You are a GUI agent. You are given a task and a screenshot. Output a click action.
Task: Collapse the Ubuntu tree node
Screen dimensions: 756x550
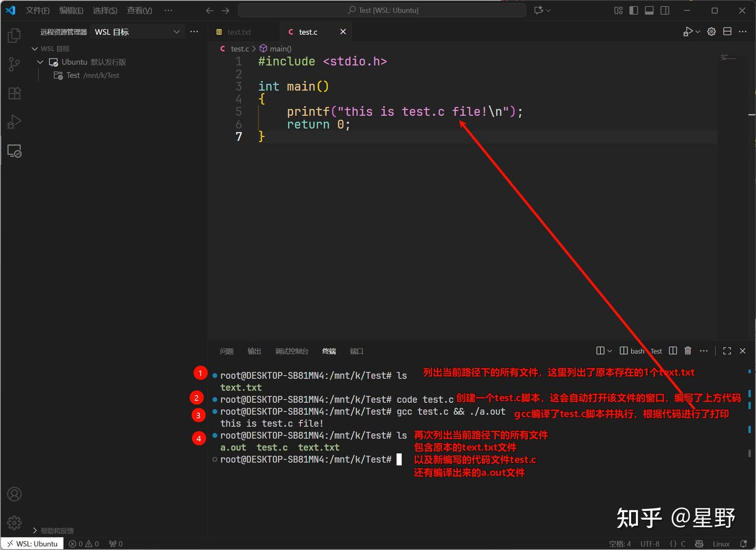coord(40,62)
